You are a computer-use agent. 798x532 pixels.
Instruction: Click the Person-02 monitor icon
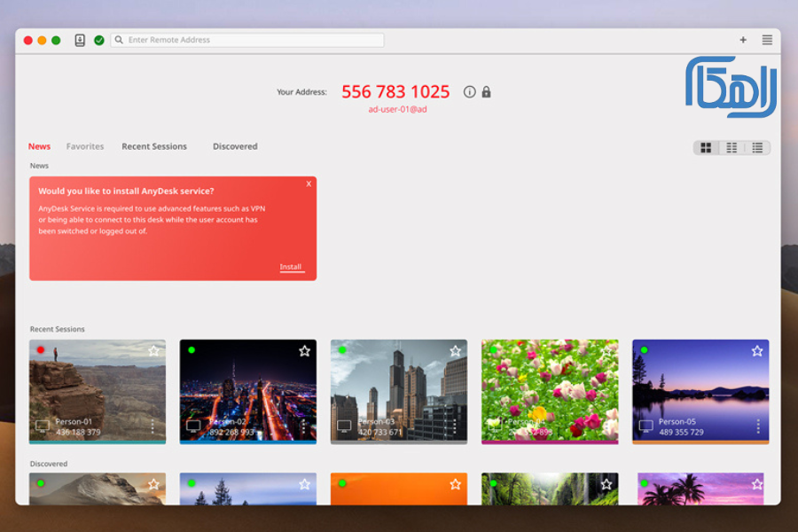(x=193, y=426)
